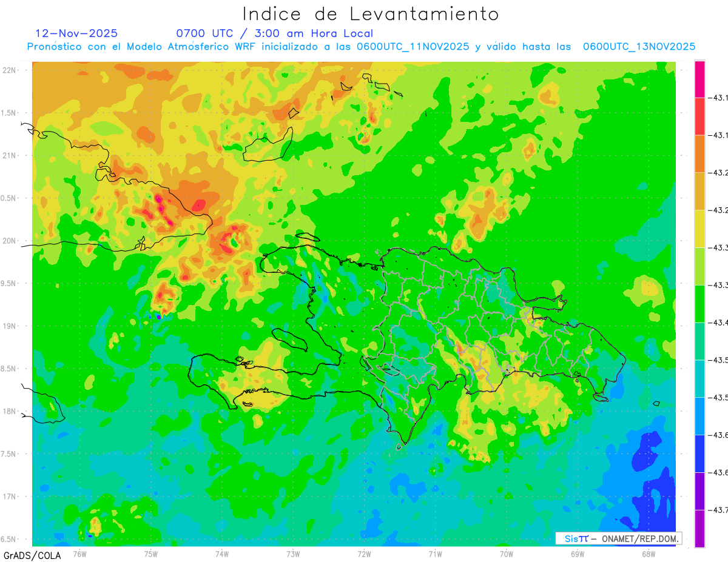Viewport: 728px width, 562px height.
Task: Click the dark orange color bar segment
Action: pos(699,153)
